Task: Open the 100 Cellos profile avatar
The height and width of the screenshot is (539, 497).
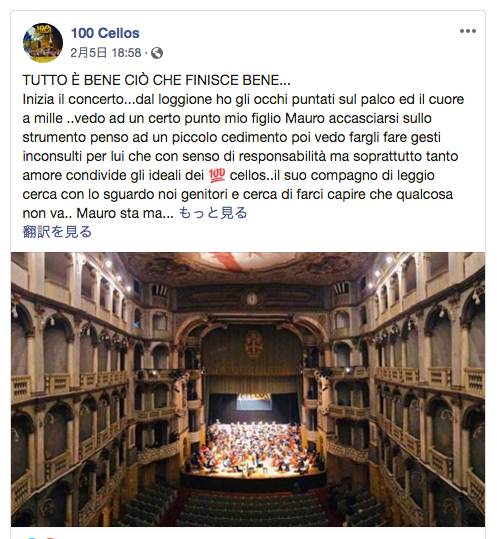Action: click(x=43, y=43)
